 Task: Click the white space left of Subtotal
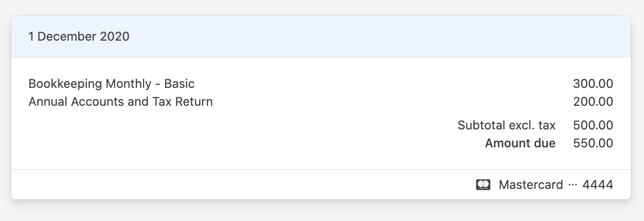[x=236, y=126]
